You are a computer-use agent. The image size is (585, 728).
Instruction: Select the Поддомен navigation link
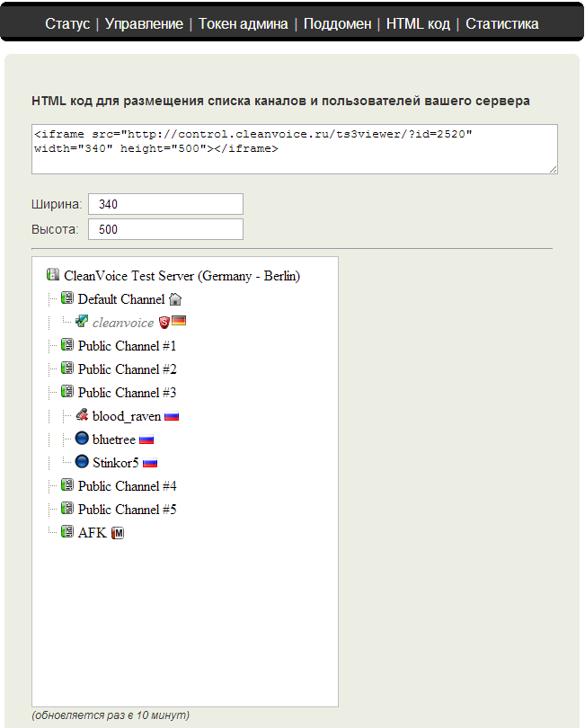[337, 23]
